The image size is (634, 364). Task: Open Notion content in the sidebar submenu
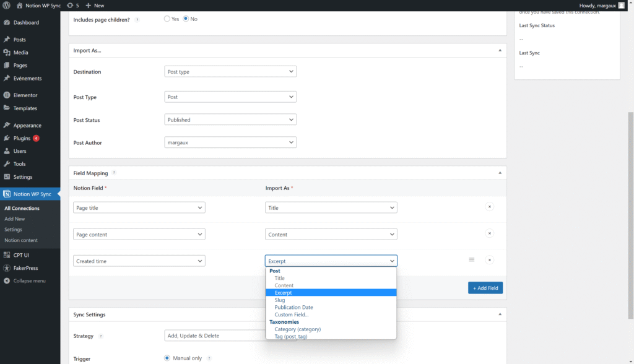click(21, 240)
